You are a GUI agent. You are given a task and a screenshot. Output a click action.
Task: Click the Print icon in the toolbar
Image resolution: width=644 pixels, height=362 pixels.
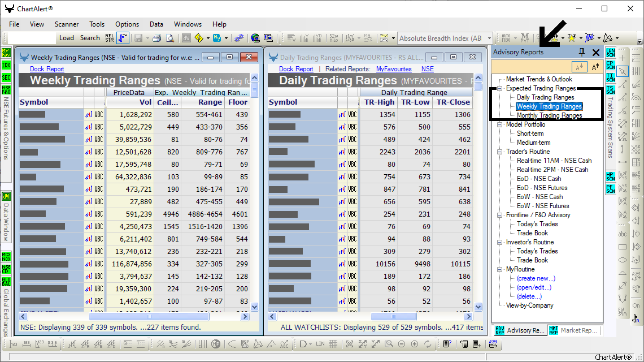(x=156, y=38)
